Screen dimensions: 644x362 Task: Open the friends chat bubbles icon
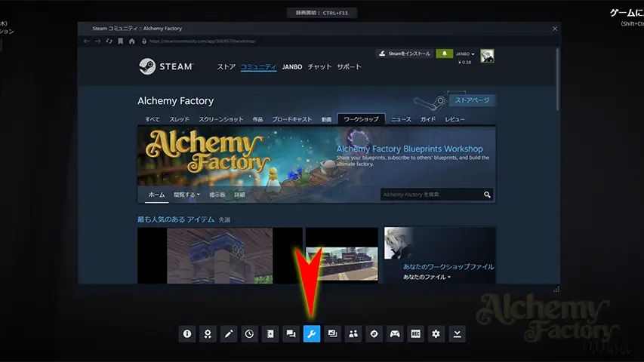coord(291,333)
